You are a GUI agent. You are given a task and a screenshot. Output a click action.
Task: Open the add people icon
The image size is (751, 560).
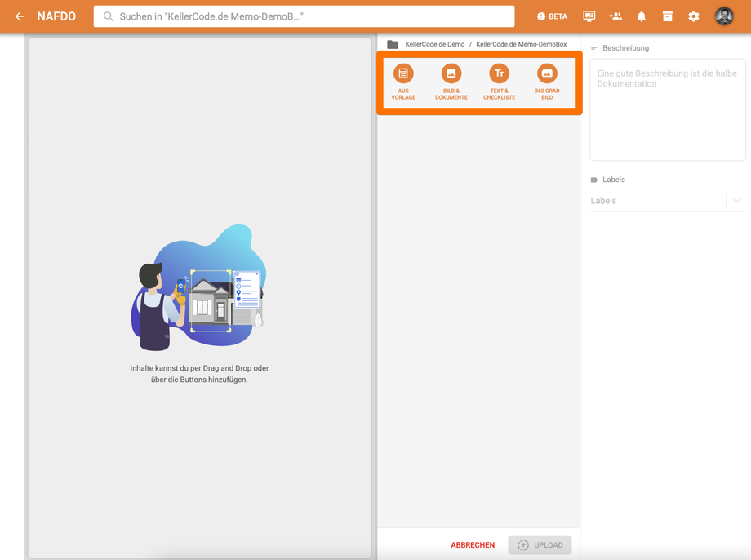pyautogui.click(x=615, y=16)
